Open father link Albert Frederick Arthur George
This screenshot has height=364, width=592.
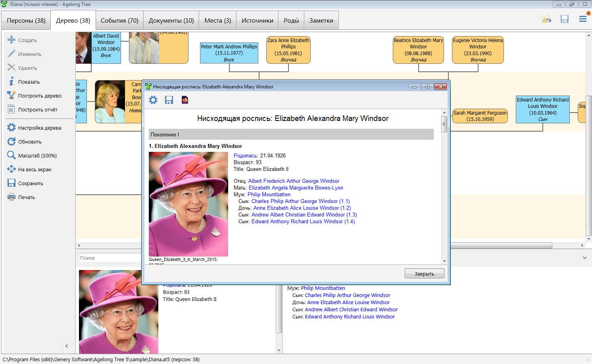pyautogui.click(x=294, y=181)
